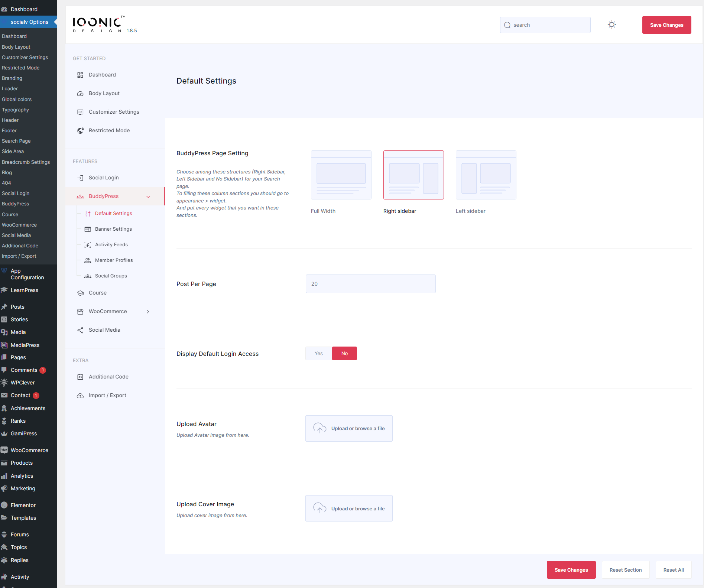Open App Configuration menu item
The width and height of the screenshot is (704, 588).
(27, 274)
